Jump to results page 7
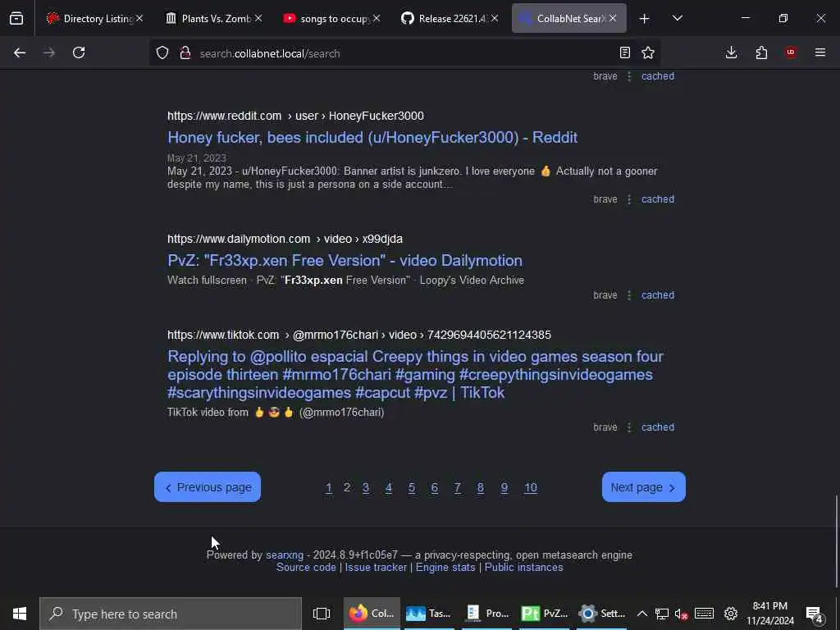840x630 pixels. 458,488
